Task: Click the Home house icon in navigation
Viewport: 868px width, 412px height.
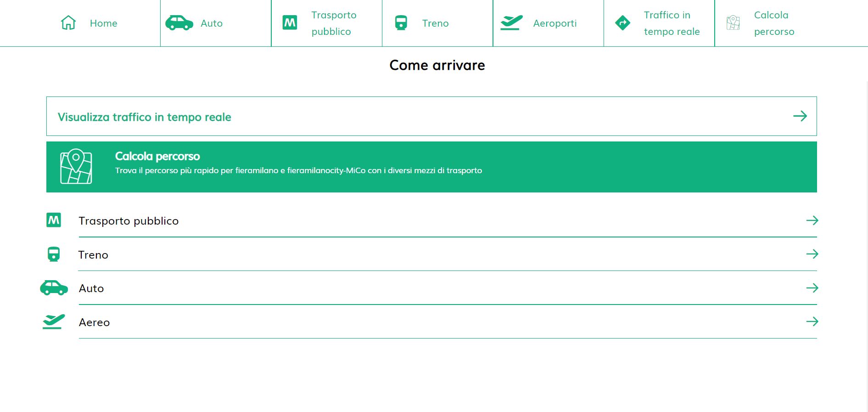Action: [68, 23]
